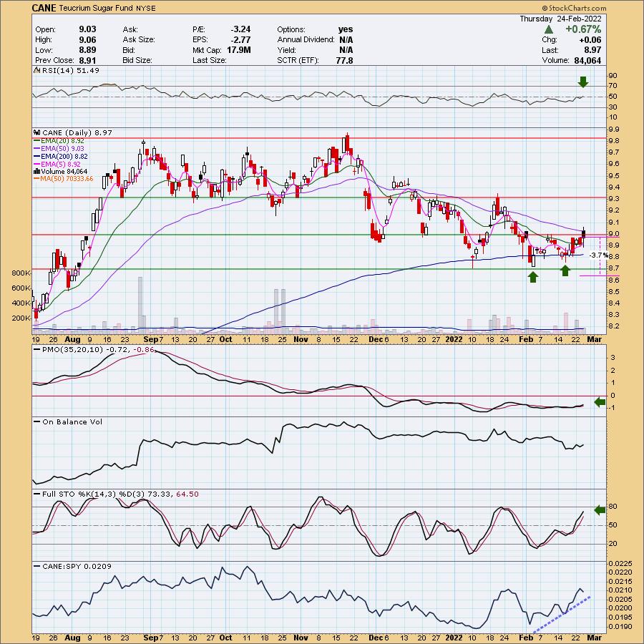This screenshot has width=644, height=644.
Task: Click the EMA(50) 9.03 legend entry
Action: [x=62, y=148]
